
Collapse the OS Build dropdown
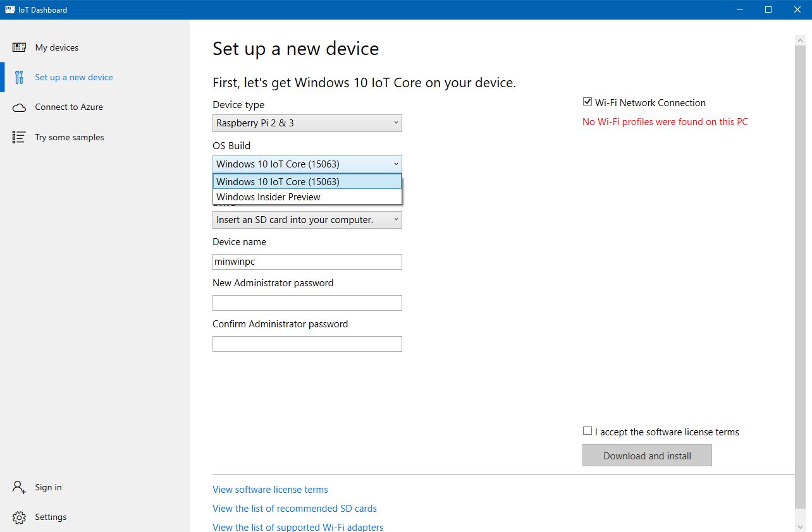click(307, 164)
